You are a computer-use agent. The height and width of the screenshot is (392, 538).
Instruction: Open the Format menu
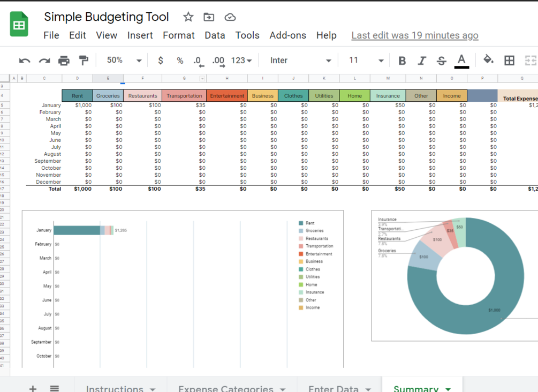tap(179, 35)
